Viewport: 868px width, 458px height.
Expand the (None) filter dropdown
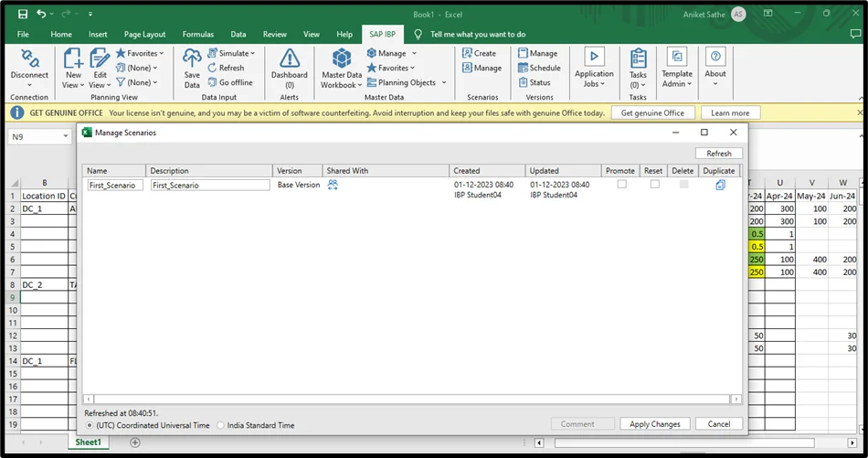click(x=155, y=82)
